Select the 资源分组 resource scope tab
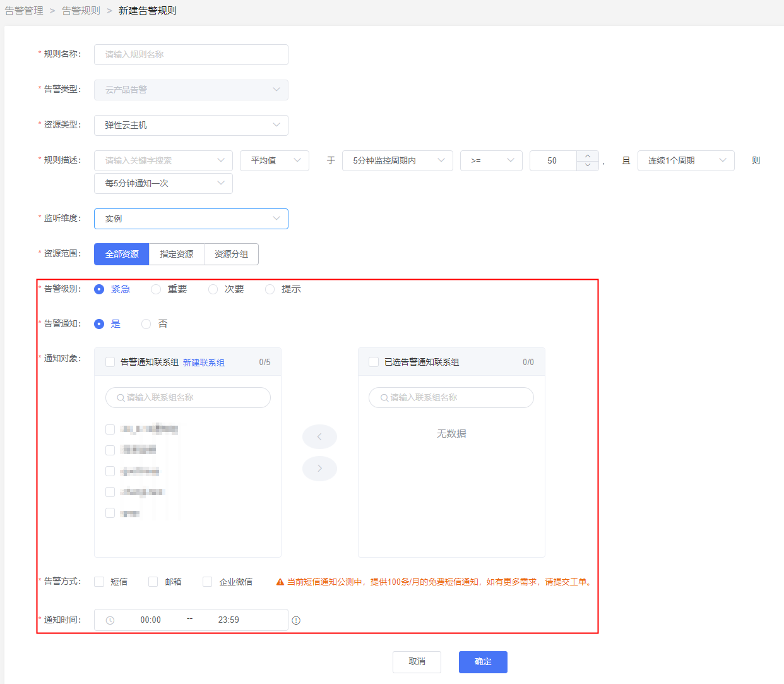Image resolution: width=784 pixels, height=684 pixels. click(231, 254)
